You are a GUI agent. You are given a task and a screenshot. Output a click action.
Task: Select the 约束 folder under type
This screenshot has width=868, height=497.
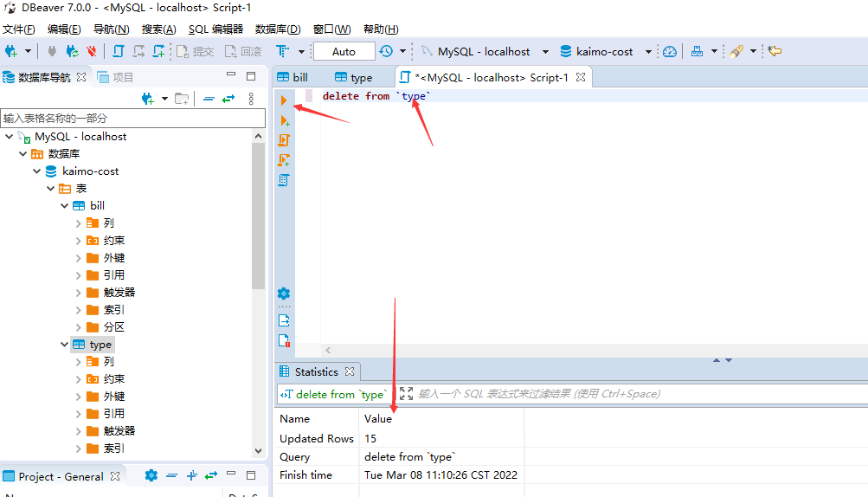click(x=106, y=379)
